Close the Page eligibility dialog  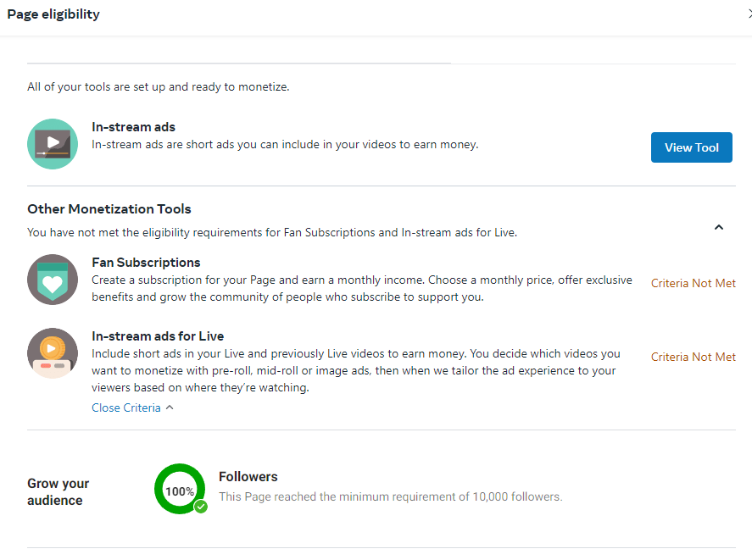tap(749, 14)
